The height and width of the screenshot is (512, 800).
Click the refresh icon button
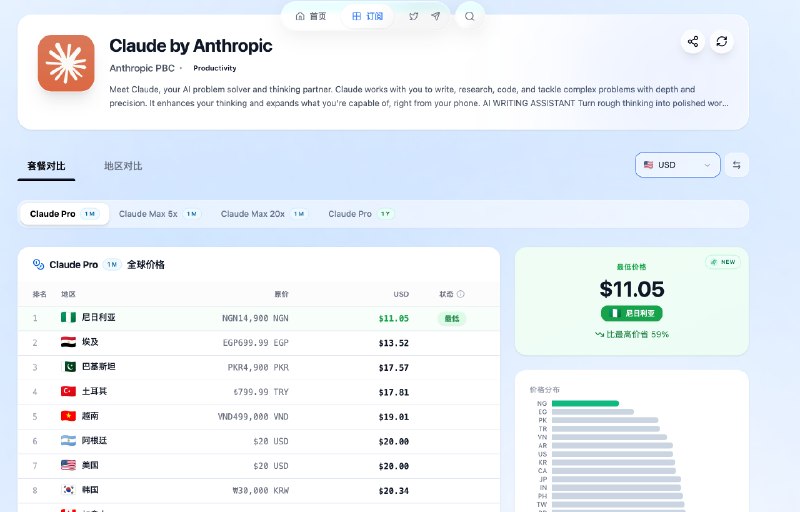(x=721, y=41)
